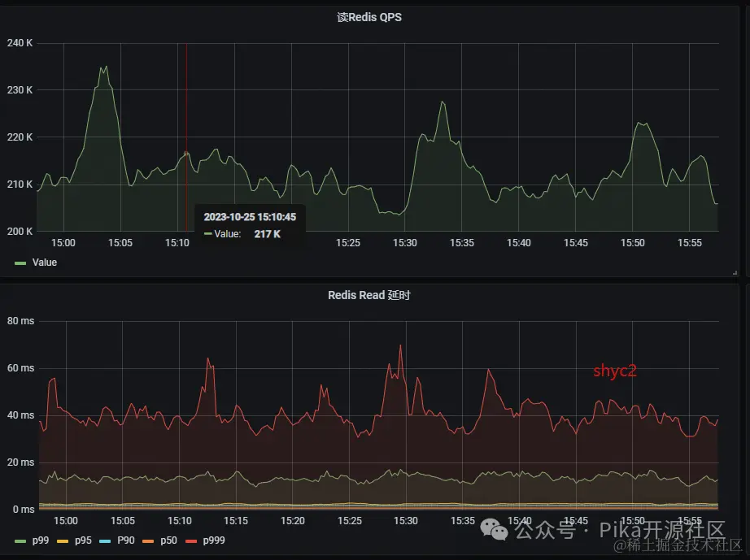
Task: Click 15:30 on the latency time axis
Action: [x=406, y=521]
